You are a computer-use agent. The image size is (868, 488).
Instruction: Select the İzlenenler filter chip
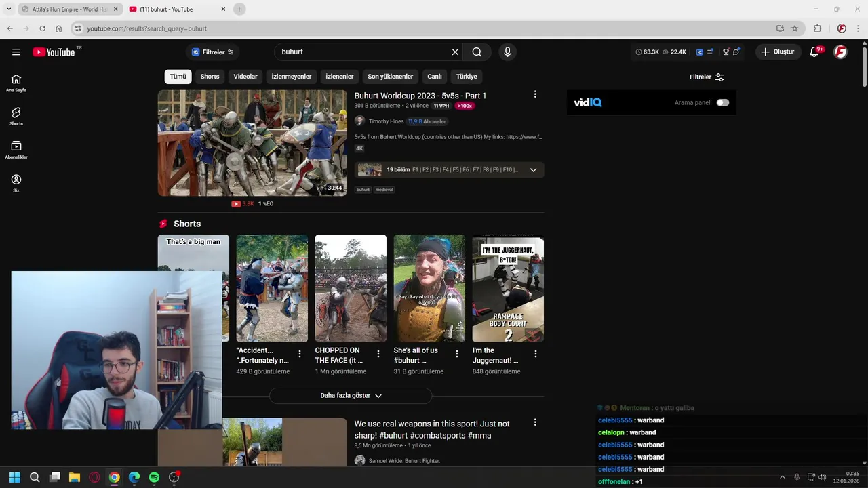[339, 77]
